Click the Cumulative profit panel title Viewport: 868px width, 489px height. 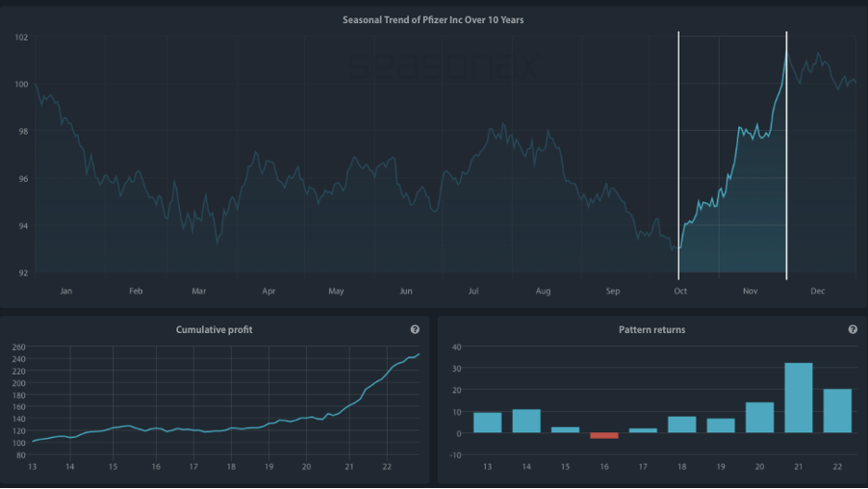[x=215, y=329]
